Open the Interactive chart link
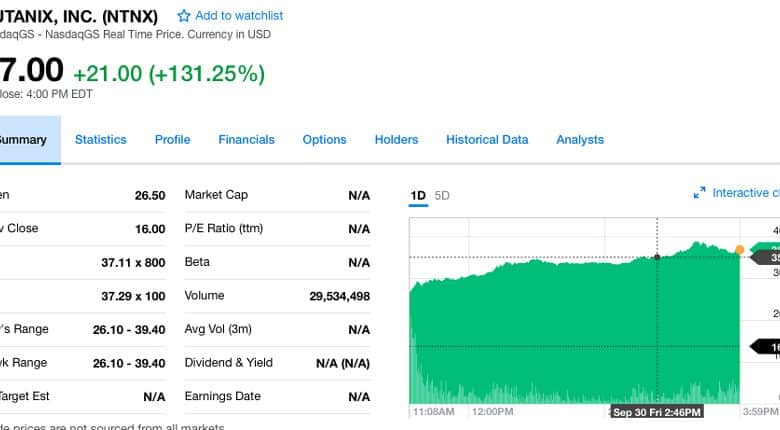The width and height of the screenshot is (780, 430). tap(746, 193)
